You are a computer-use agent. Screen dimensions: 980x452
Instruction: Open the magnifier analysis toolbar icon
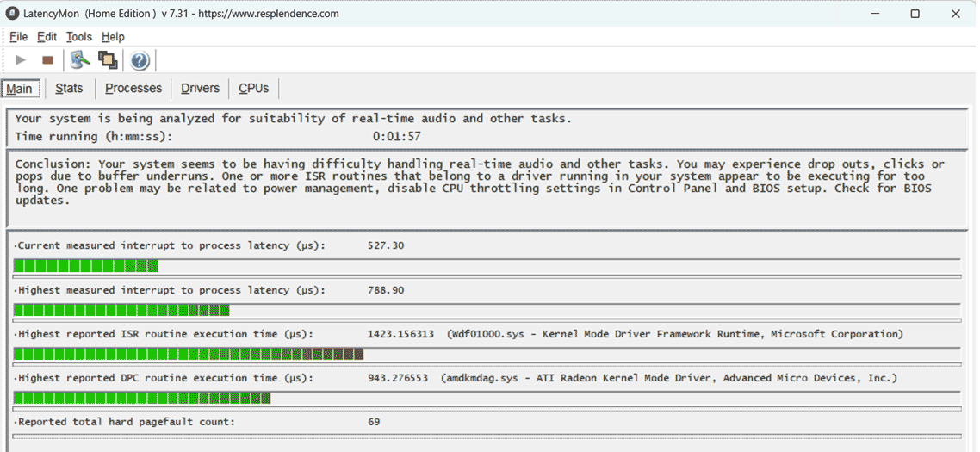(79, 60)
